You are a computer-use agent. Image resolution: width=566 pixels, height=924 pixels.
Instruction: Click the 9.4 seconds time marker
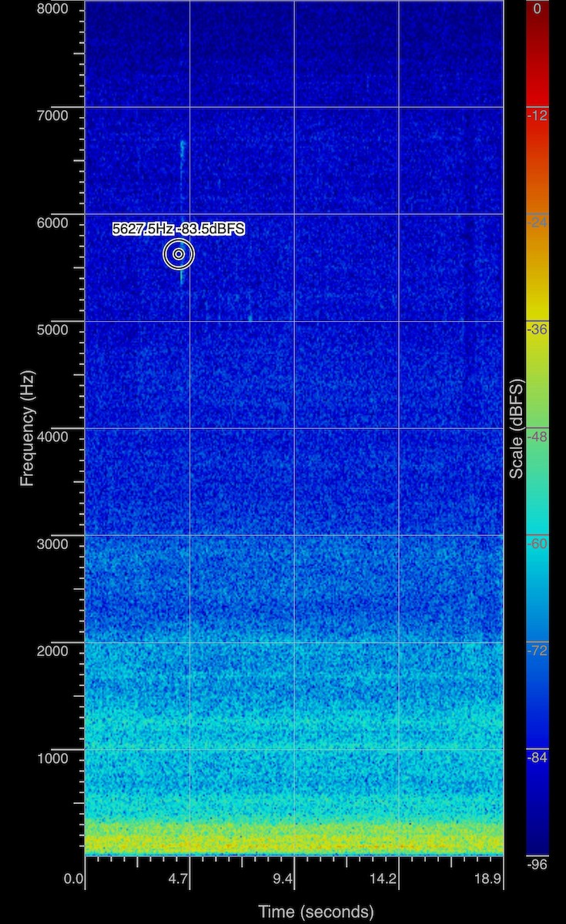[x=284, y=879]
